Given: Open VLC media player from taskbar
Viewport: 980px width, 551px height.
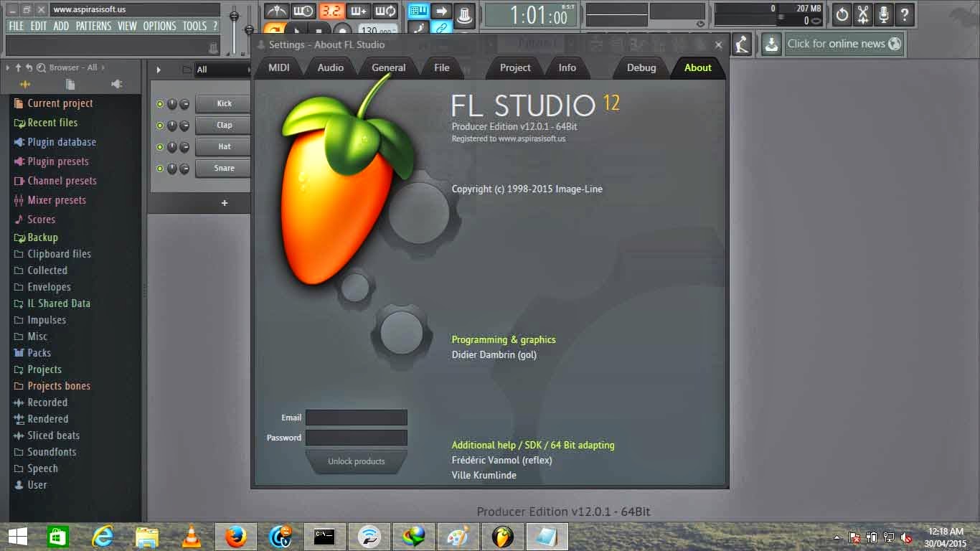Looking at the screenshot, I should pyautogui.click(x=191, y=537).
